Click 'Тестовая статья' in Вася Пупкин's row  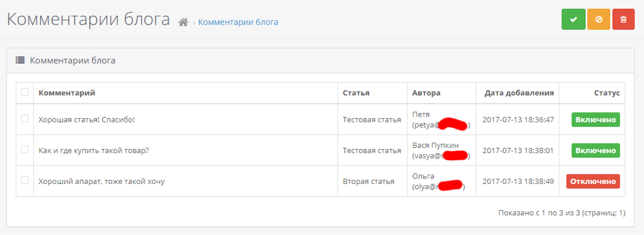click(372, 151)
